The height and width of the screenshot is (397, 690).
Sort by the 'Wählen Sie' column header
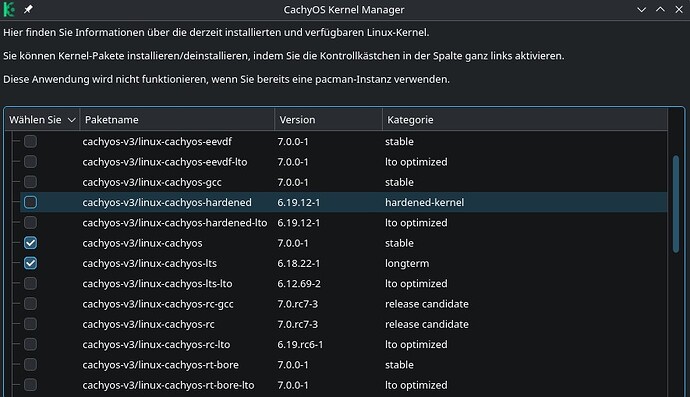(x=42, y=120)
